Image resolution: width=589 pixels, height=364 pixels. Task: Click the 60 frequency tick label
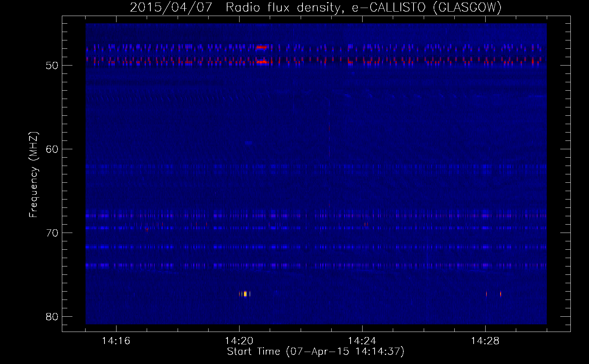[x=52, y=149]
